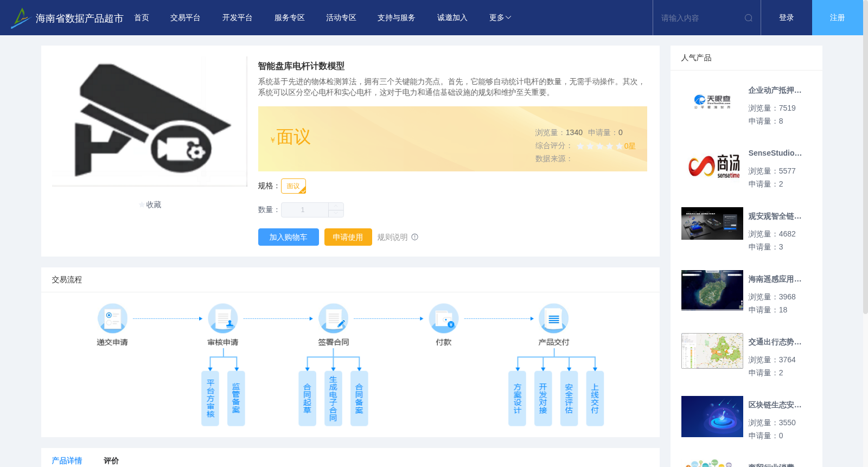Viewport: 868px width, 467px height.
Task: Click the search input field
Action: 700,18
